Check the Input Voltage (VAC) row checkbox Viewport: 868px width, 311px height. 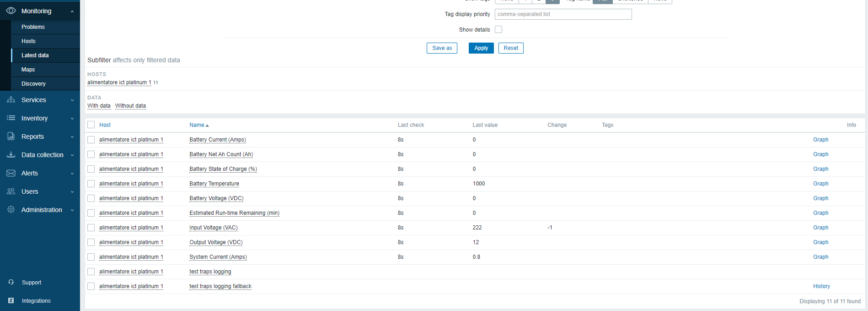(91, 228)
